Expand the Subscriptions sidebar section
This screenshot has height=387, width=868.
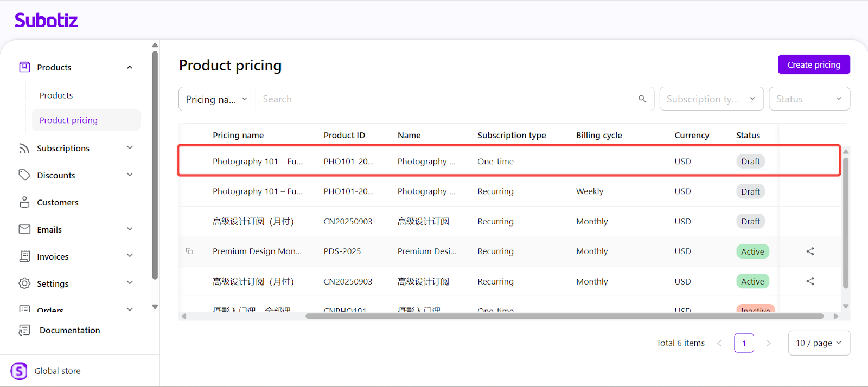pos(130,148)
